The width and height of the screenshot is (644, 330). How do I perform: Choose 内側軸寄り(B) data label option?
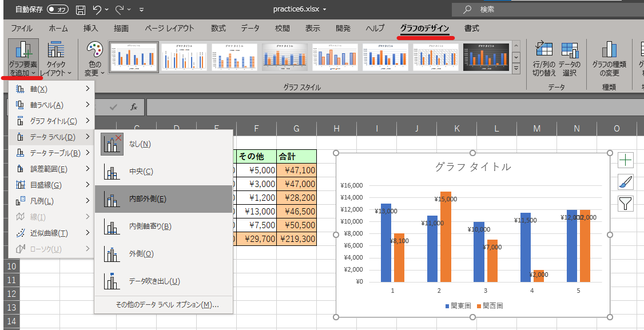pyautogui.click(x=164, y=226)
